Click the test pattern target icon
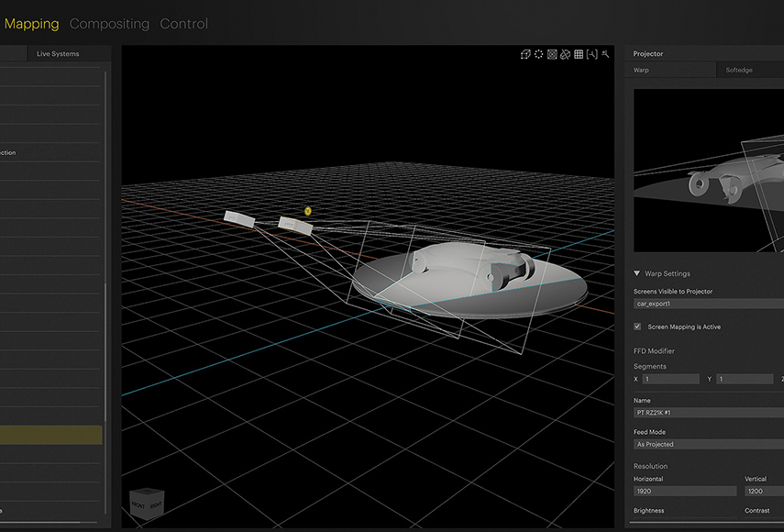Viewport: 784px width, 532px height. [x=552, y=54]
